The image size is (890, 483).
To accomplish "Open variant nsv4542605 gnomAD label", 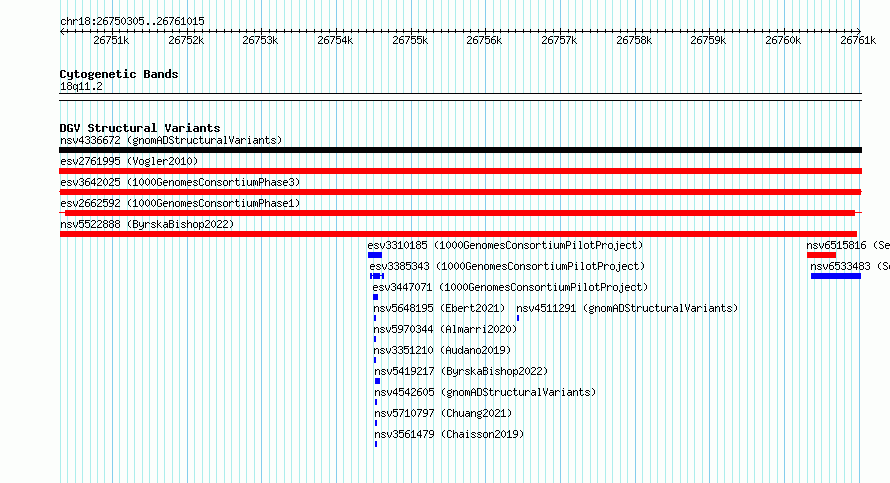I will [x=485, y=392].
